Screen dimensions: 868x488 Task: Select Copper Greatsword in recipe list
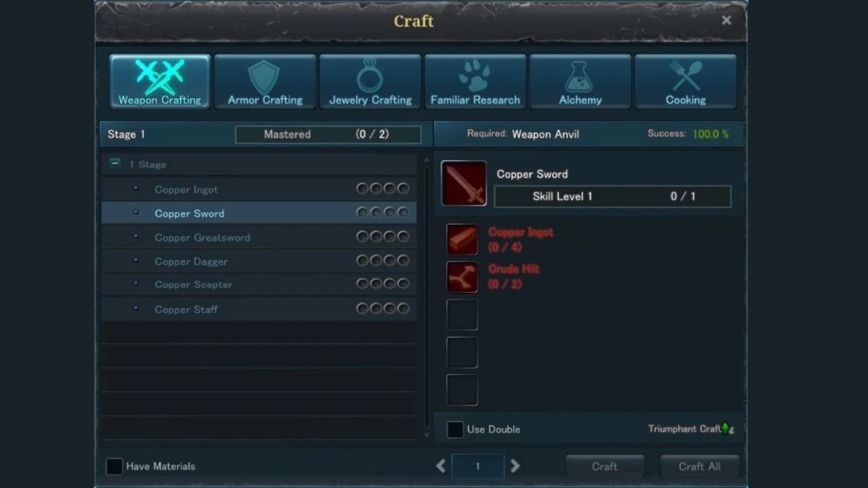pyautogui.click(x=259, y=237)
